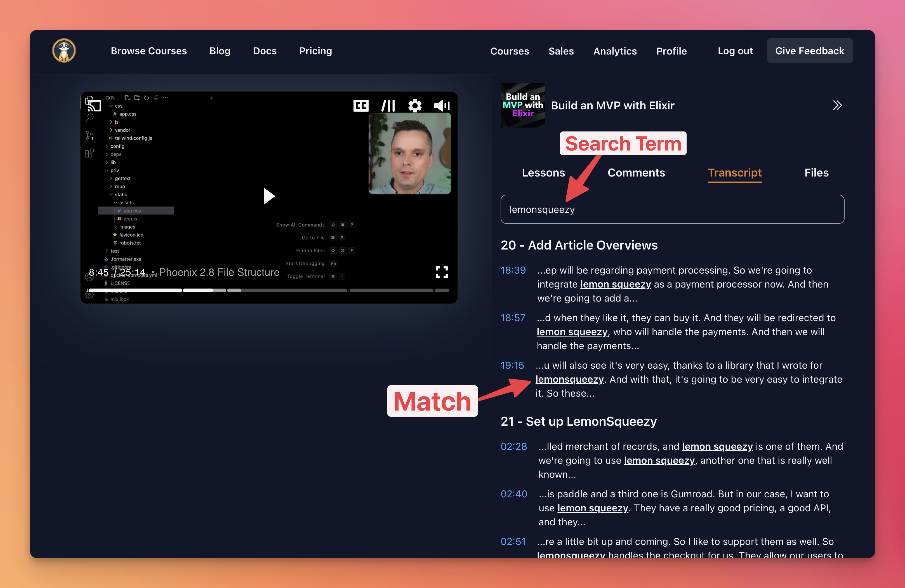Jump to timestamp 18:39
Screen dimensions: 905x588
click(x=513, y=271)
